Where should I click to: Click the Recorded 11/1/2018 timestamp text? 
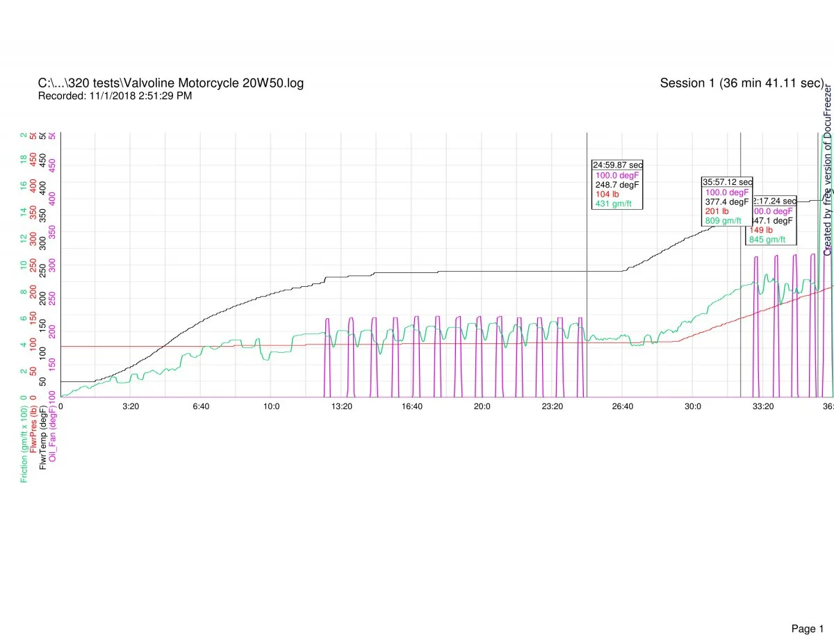click(115, 96)
